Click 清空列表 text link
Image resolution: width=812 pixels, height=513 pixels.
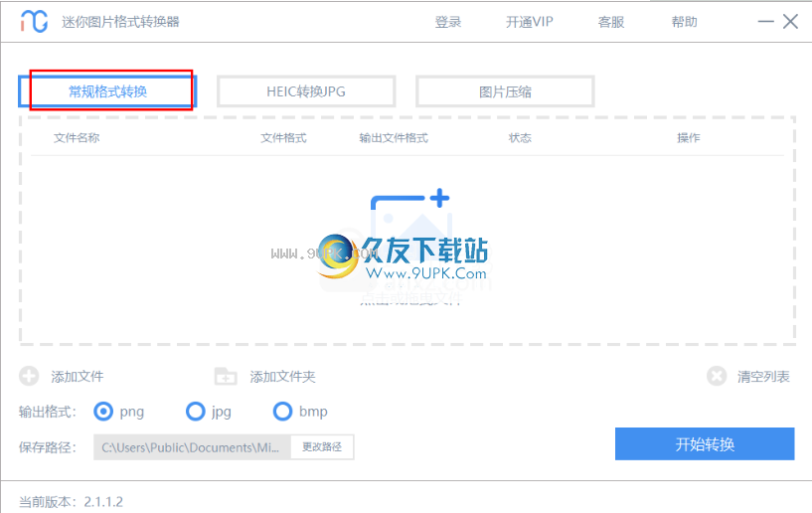pos(763,377)
